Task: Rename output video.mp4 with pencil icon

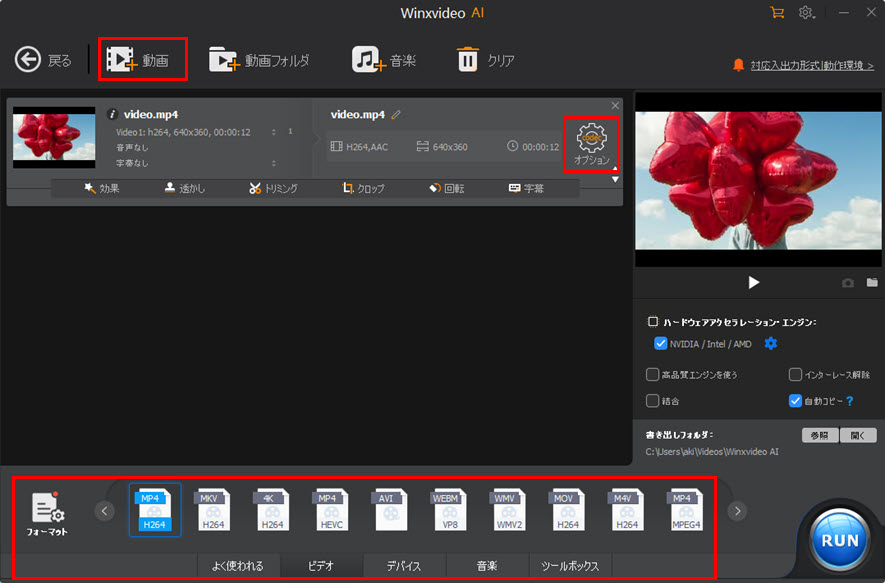Action: tap(396, 115)
